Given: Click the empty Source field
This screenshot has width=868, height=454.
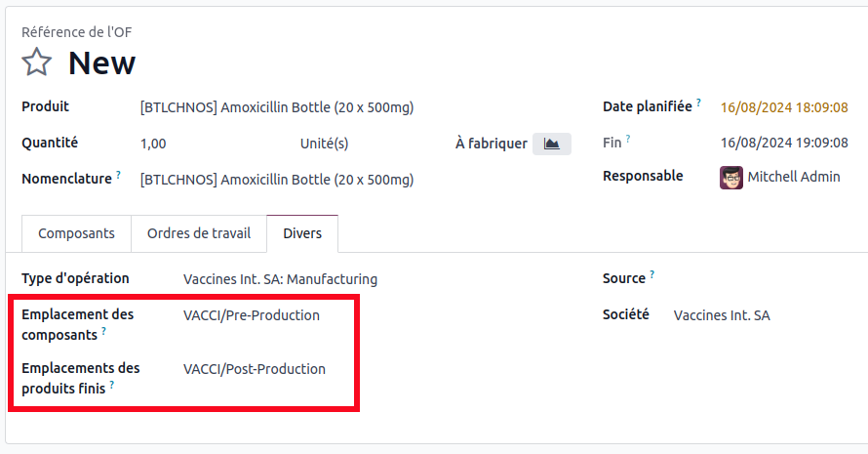Looking at the screenshot, I should pyautogui.click(x=761, y=279).
